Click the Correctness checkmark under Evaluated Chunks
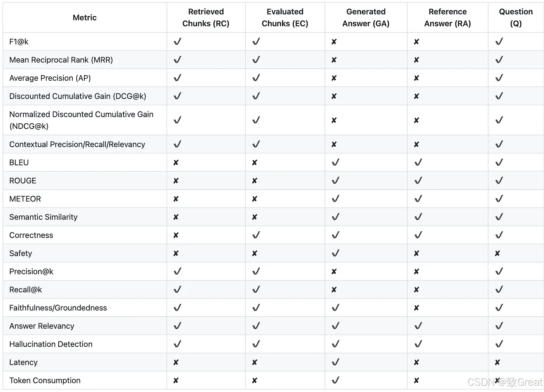544x392 pixels. [x=256, y=235]
